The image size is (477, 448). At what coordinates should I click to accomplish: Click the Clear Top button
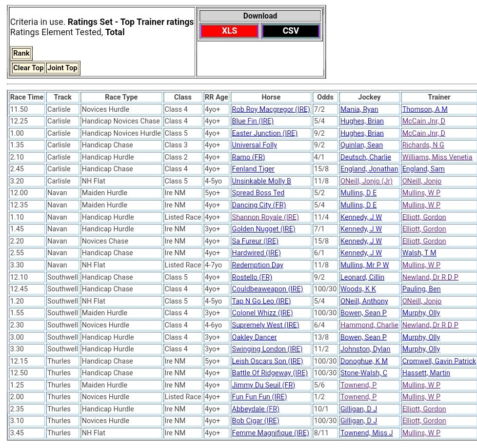(x=28, y=68)
